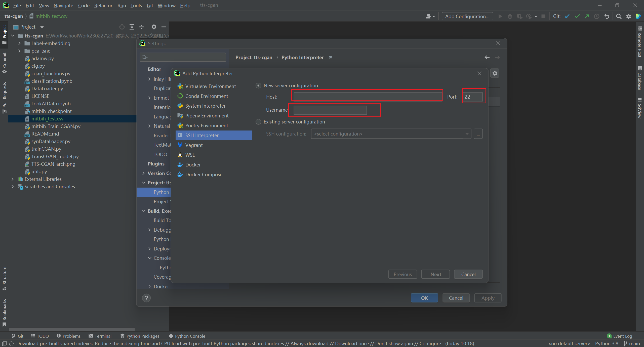Screen dimensions: 644x347
Task: Open Python Packages tool tab
Action: (140, 336)
